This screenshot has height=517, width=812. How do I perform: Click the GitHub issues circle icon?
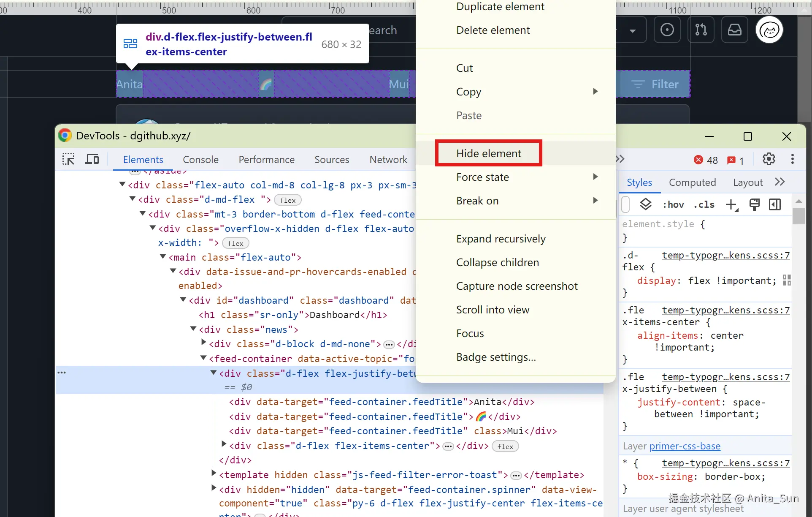667,30
